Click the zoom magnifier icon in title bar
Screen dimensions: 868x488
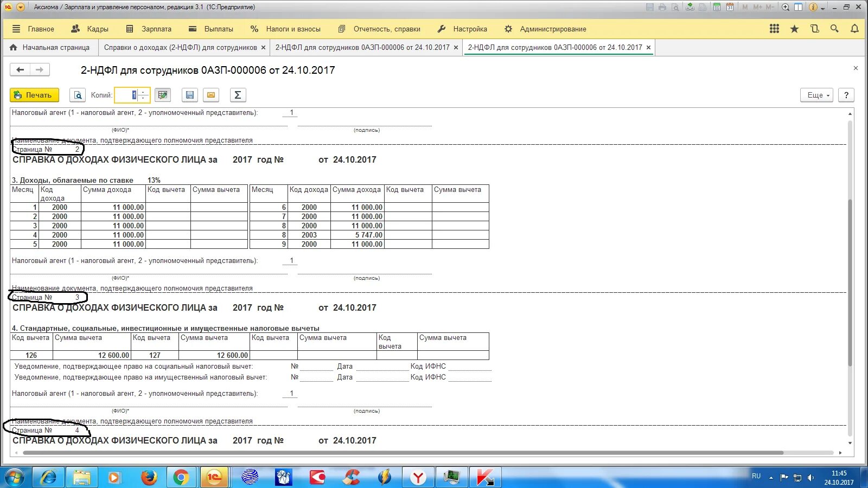(786, 7)
